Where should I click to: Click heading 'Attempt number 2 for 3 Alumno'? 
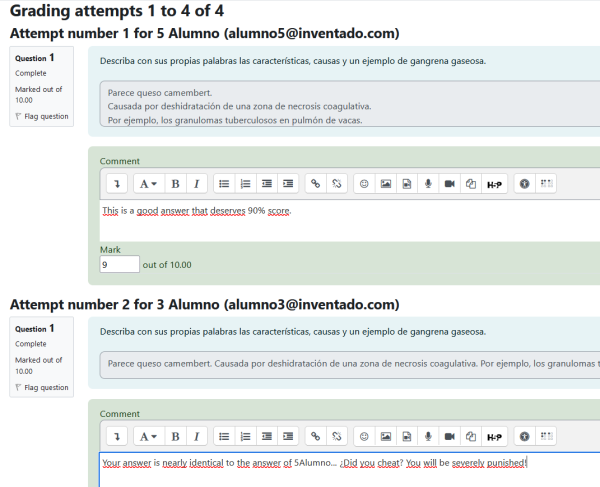pos(205,305)
